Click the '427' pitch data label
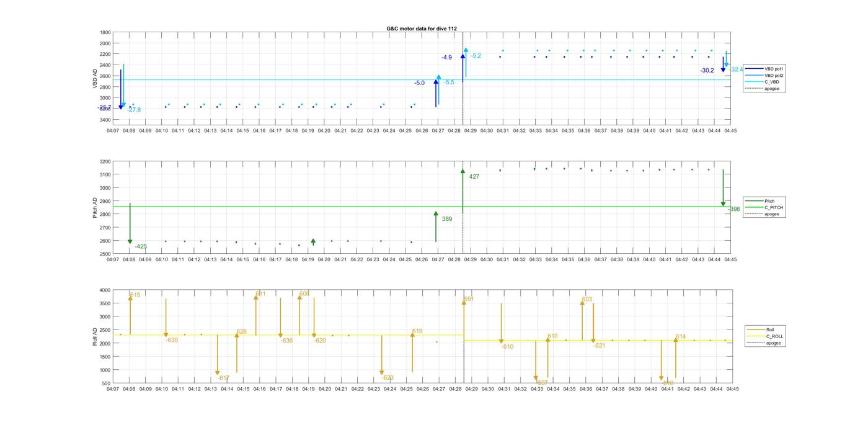This screenshot has width=868, height=430. click(474, 177)
